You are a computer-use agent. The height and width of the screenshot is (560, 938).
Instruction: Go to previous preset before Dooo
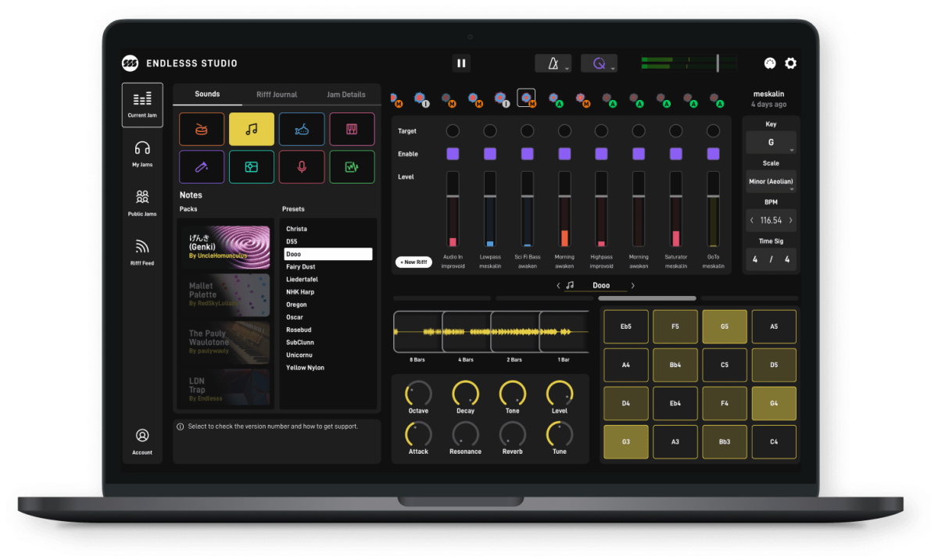tap(558, 286)
